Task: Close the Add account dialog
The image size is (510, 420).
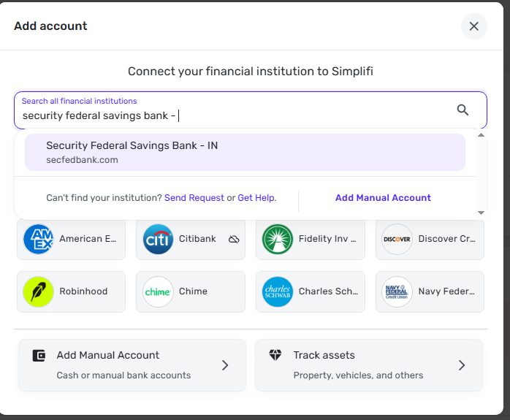Action: (x=473, y=26)
